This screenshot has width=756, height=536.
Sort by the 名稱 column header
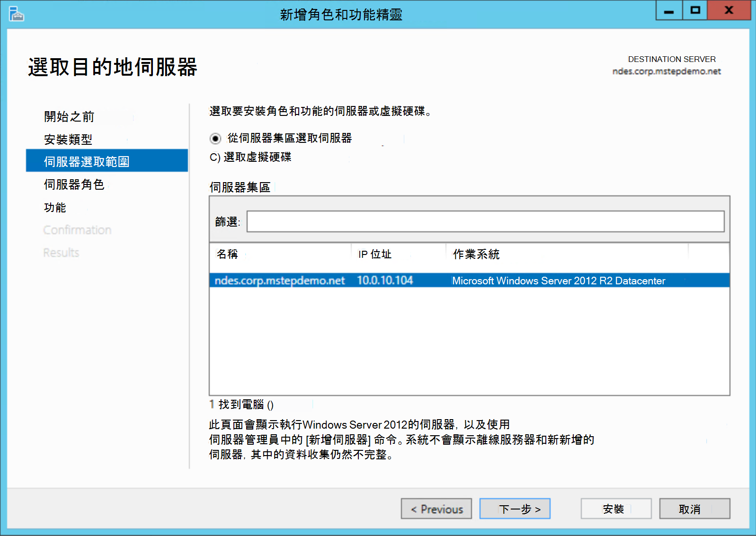point(227,254)
